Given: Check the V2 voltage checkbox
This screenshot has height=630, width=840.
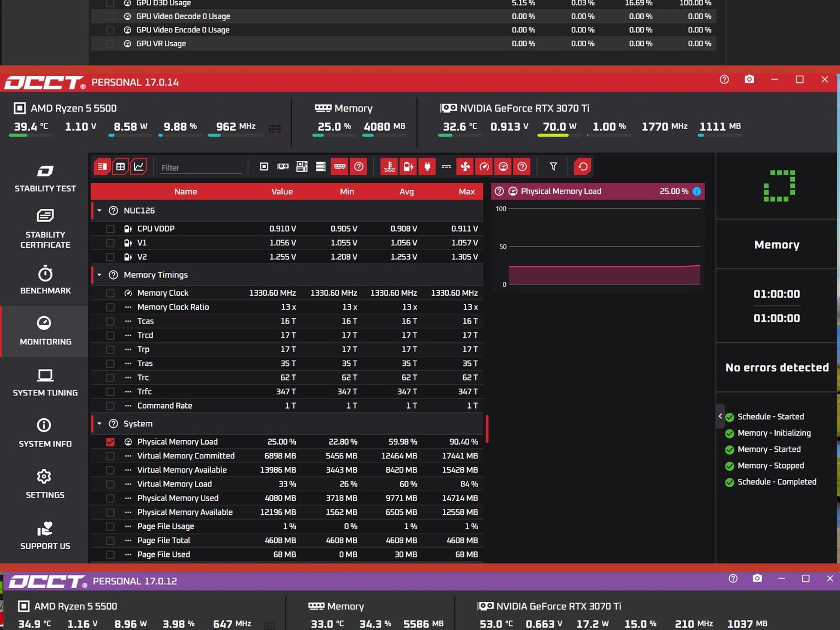Looking at the screenshot, I should (x=110, y=257).
